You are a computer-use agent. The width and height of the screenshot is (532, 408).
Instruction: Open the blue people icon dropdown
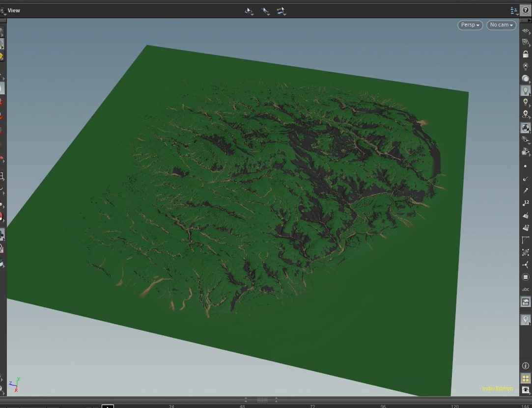pos(514,10)
